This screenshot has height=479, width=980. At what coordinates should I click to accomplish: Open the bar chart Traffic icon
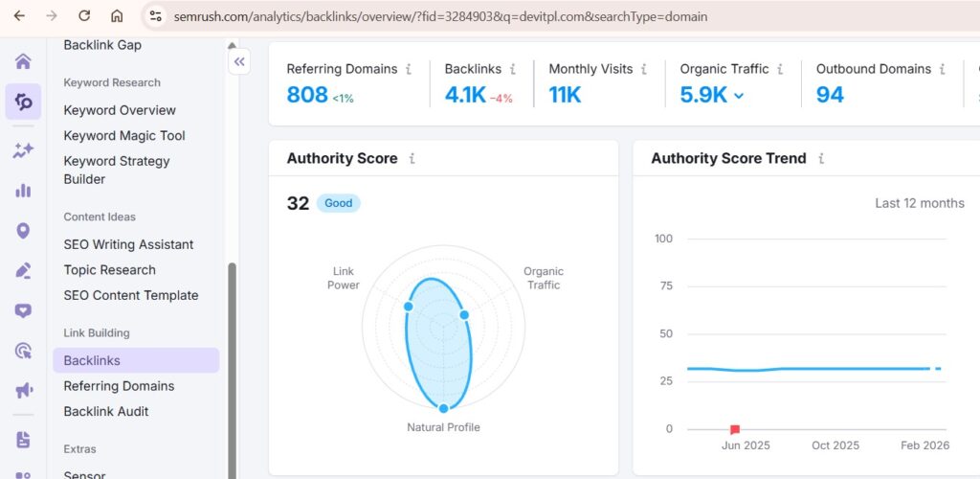23,191
